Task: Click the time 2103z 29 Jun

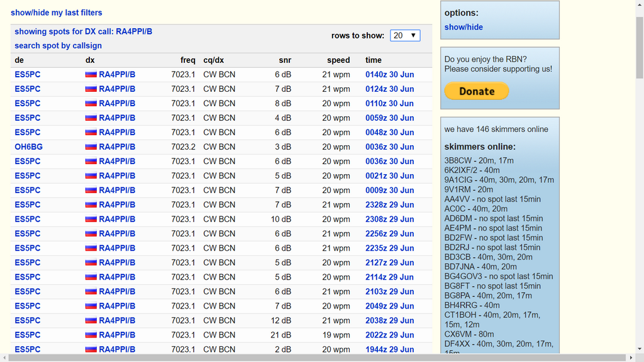Action: pyautogui.click(x=390, y=292)
